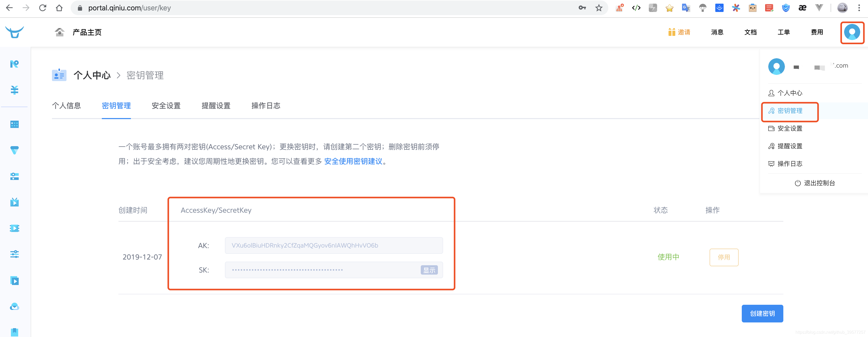Go back in browser history
Screen dimensions: 868x337
pos(9,8)
